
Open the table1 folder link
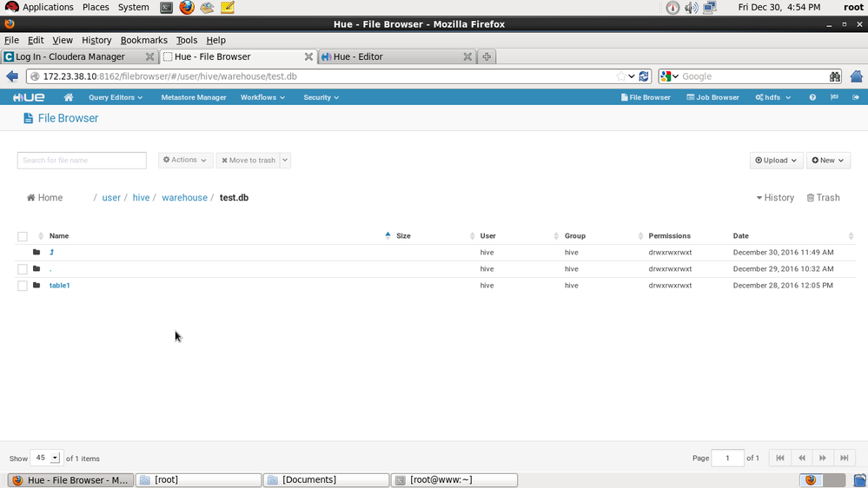coord(59,286)
